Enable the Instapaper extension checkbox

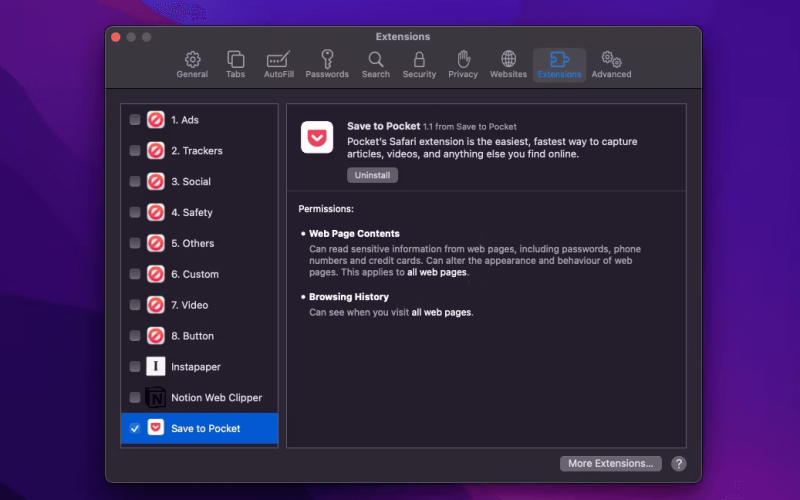pos(135,367)
